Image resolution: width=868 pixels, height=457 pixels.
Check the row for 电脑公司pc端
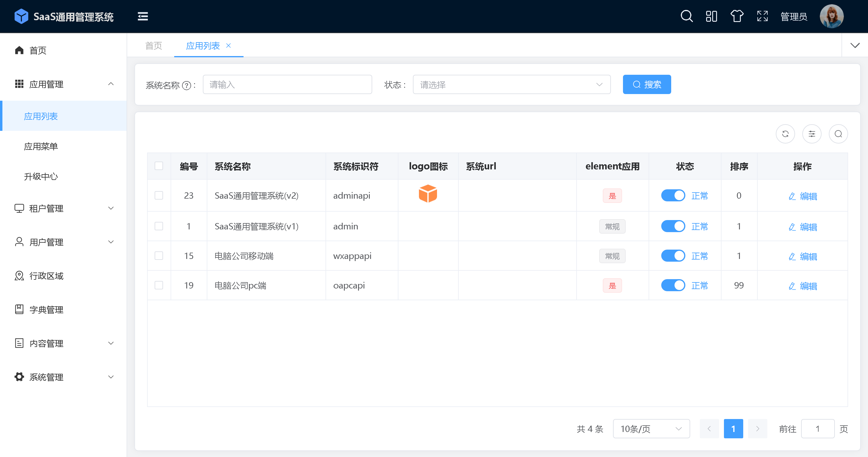coord(159,285)
